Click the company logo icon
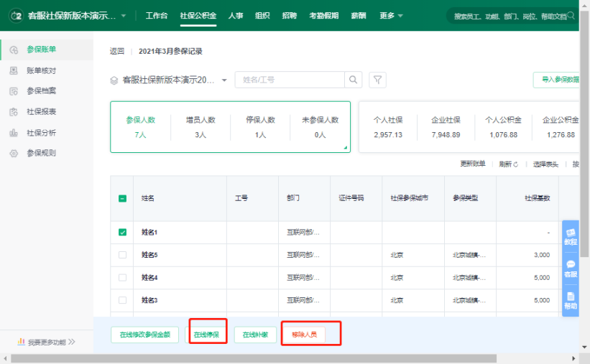This screenshot has height=364, width=590. (17, 16)
